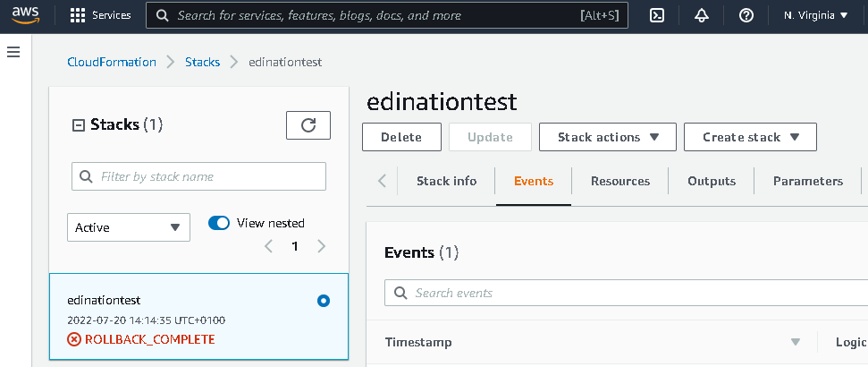Refresh the stacks list
The height and width of the screenshot is (367, 868).
click(308, 125)
